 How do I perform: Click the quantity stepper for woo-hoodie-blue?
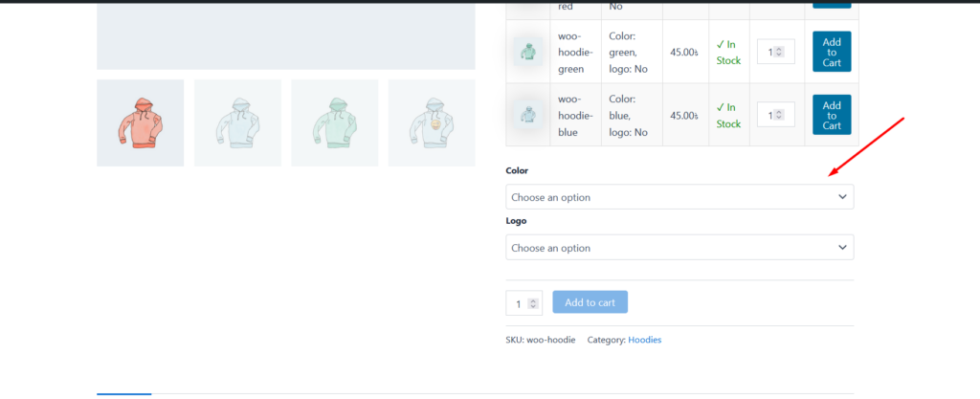point(779,115)
